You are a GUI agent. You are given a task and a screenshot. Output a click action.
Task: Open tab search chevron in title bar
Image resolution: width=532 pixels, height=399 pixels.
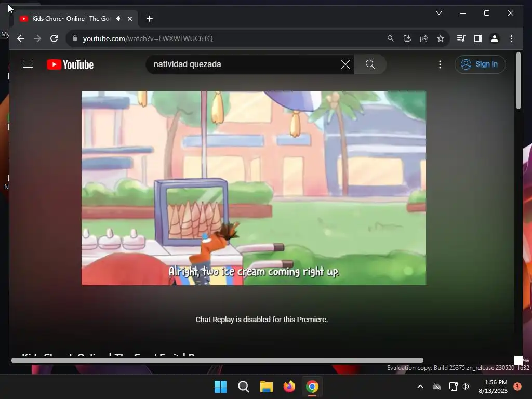(x=439, y=13)
